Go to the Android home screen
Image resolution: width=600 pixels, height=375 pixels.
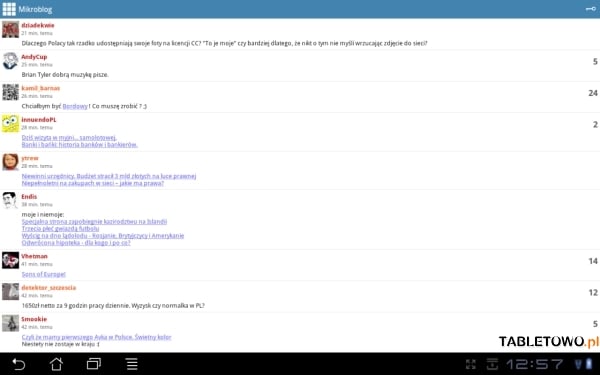[x=56, y=364]
